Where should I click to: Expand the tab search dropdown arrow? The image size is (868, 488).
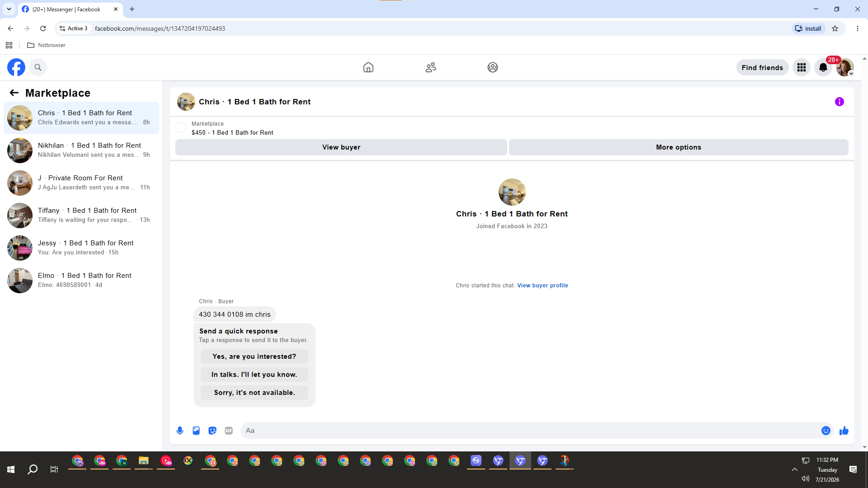(9, 9)
